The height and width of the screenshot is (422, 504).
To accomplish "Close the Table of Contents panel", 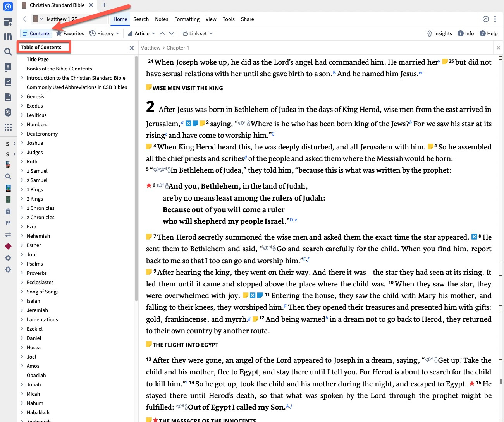I will click(132, 48).
